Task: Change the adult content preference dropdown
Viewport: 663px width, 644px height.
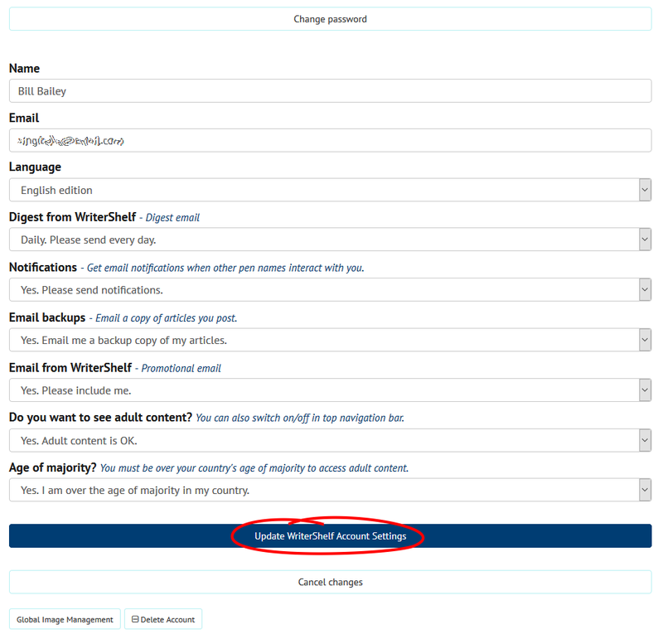Action: [x=330, y=440]
